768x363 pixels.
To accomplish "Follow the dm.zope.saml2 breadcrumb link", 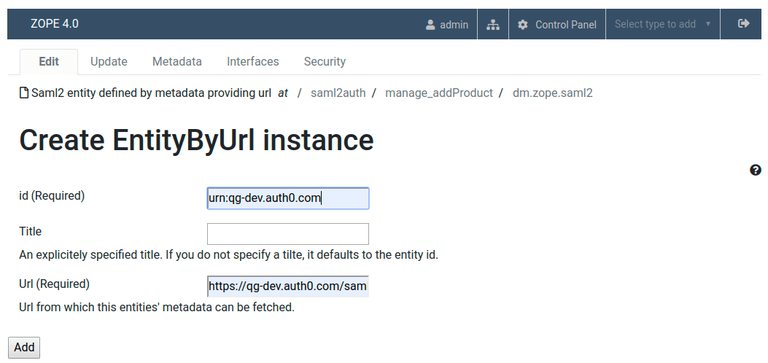I will tap(552, 93).
